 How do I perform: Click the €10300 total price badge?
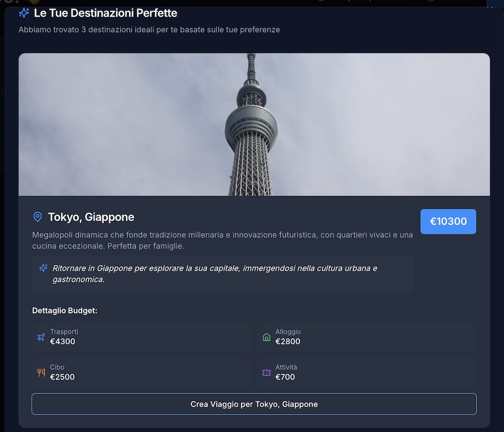448,222
